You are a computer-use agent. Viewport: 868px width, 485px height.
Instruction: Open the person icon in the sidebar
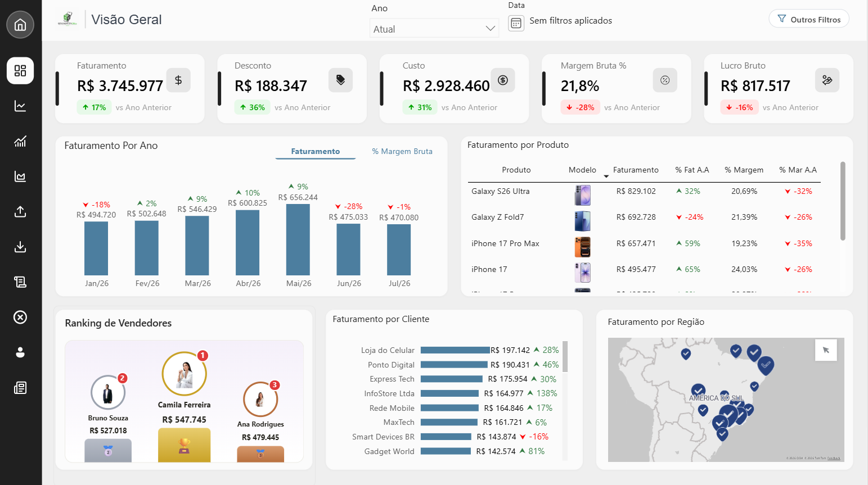(20, 352)
